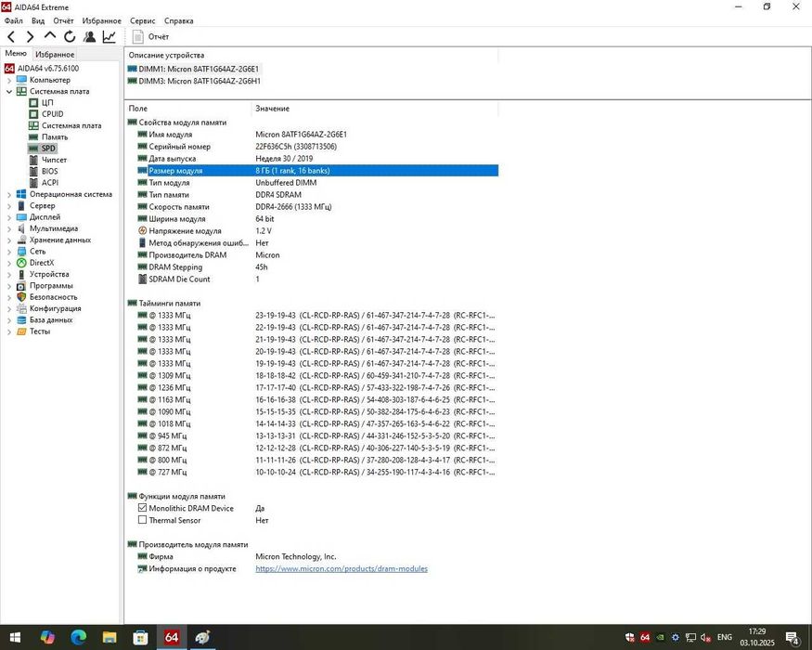
Task: Click the Безопасность shield icon
Action: (x=21, y=297)
